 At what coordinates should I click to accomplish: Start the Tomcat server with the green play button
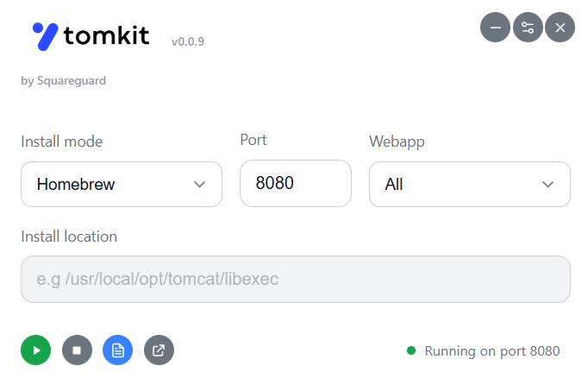click(x=35, y=350)
